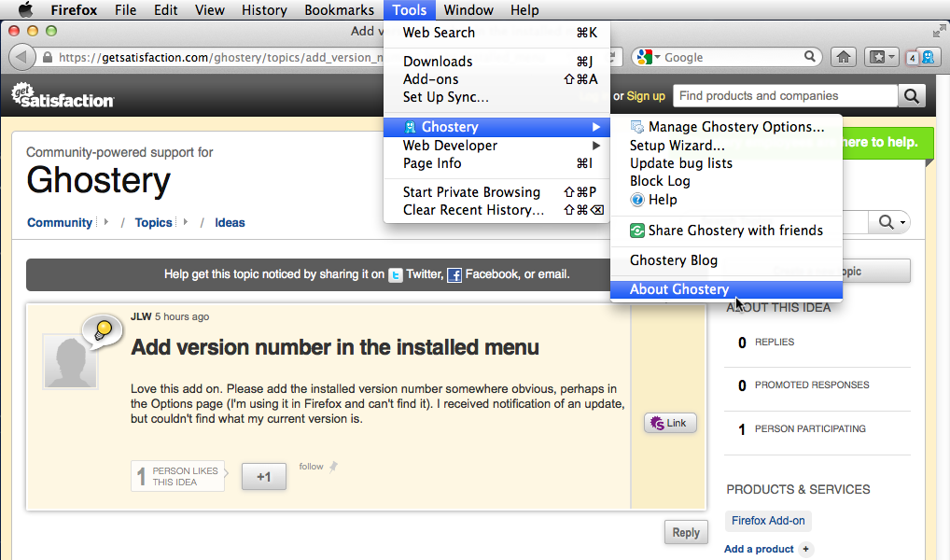Click the Reply button
The image size is (950, 560).
(x=686, y=533)
